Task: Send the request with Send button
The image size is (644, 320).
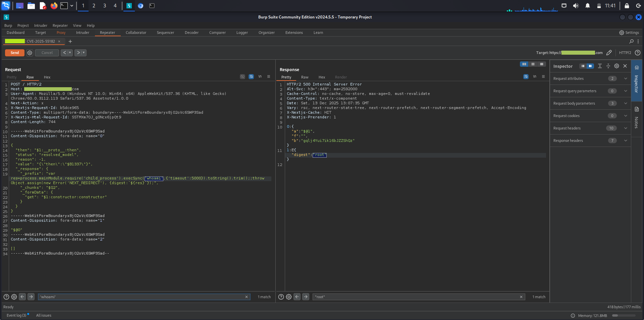Action: (x=15, y=53)
